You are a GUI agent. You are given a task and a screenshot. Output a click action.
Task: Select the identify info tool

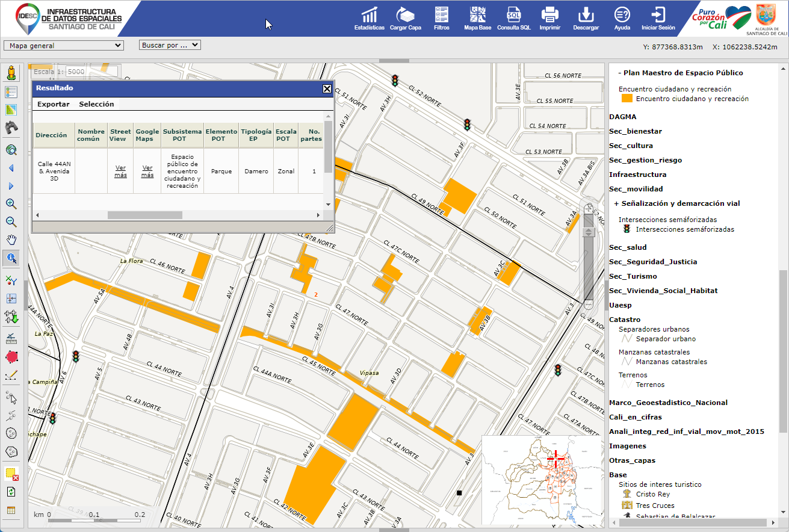[11, 258]
